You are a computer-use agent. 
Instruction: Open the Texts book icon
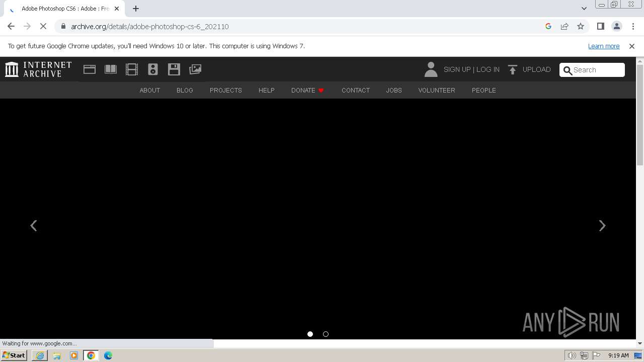111,69
